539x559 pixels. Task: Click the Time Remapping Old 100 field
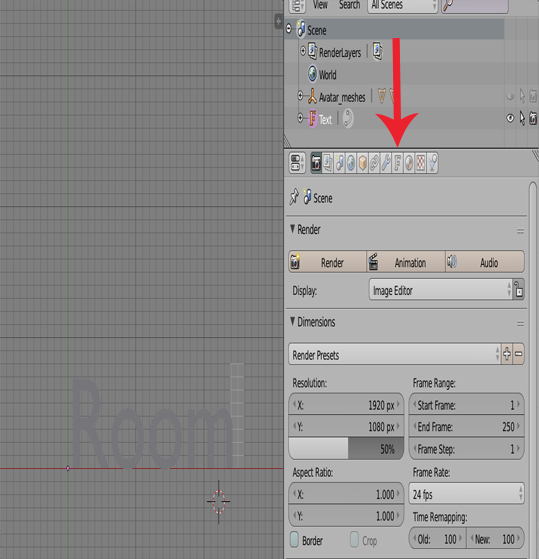tap(438, 539)
